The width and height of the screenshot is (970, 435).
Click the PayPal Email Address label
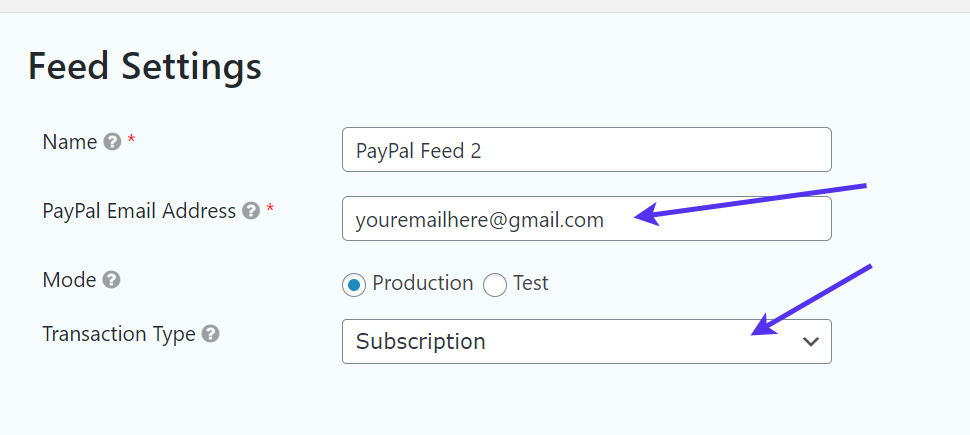[x=139, y=211]
